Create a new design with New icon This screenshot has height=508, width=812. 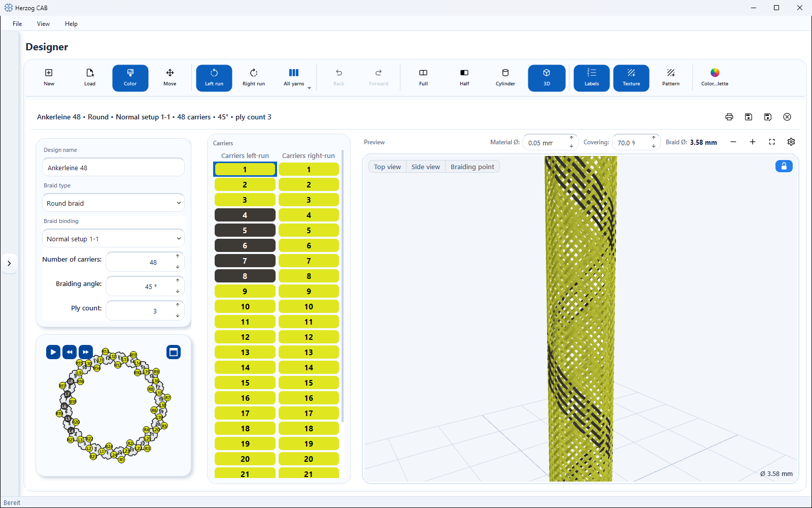49,78
